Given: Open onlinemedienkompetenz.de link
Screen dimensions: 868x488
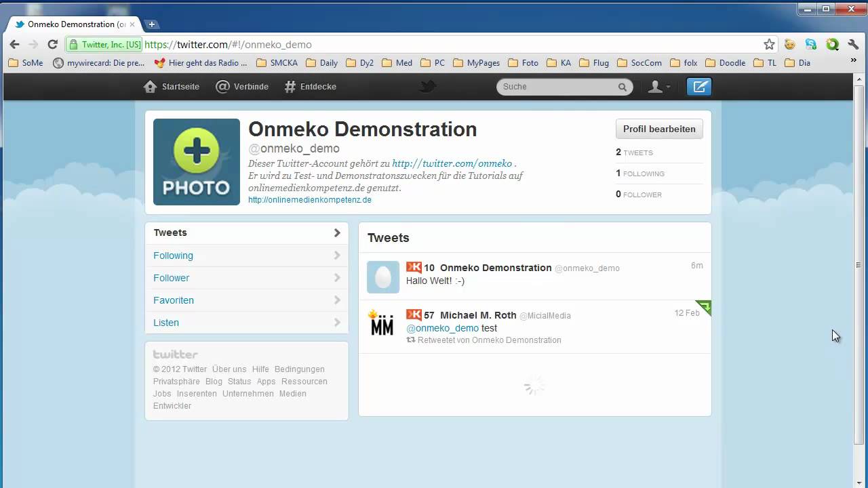Looking at the screenshot, I should pyautogui.click(x=310, y=200).
